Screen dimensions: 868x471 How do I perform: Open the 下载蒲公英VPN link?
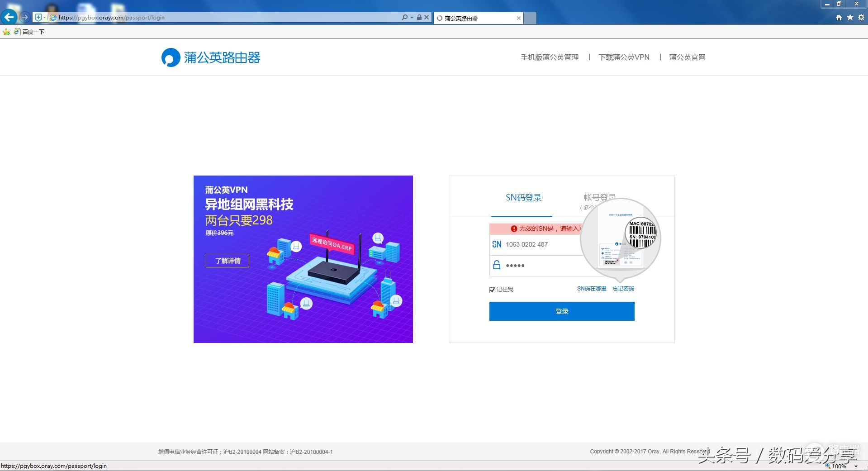[x=624, y=57]
